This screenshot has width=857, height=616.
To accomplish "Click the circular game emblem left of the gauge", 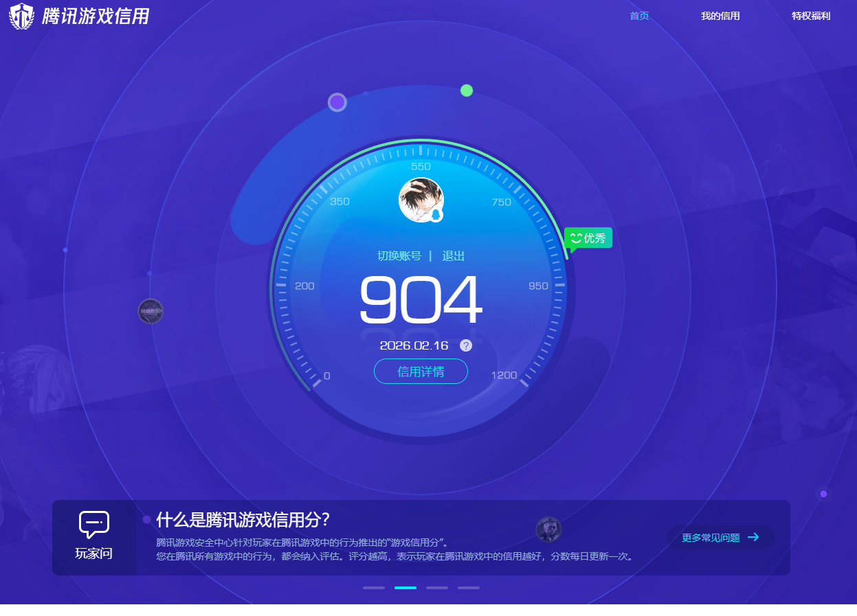I will tap(150, 310).
